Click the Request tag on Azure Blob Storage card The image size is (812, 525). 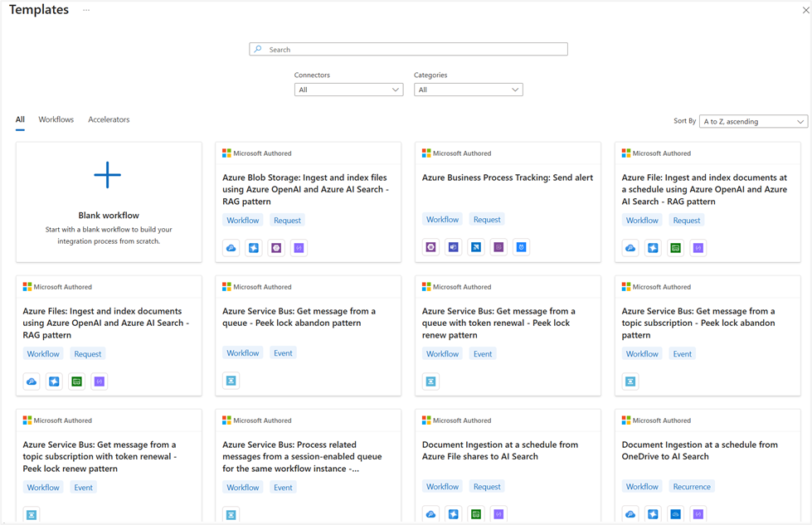point(288,220)
